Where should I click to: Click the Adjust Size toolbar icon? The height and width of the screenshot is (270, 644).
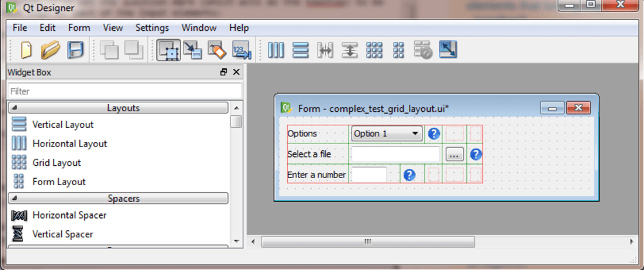[448, 50]
